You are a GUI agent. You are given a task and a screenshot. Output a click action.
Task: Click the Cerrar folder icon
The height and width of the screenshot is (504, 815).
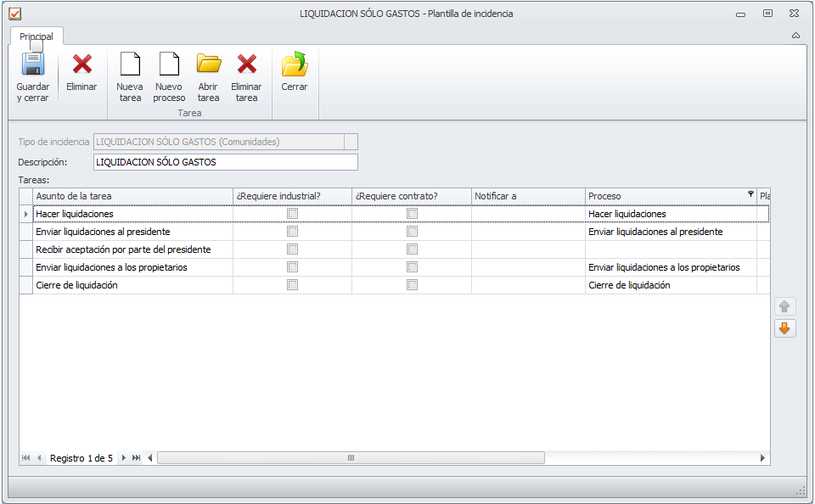click(295, 65)
